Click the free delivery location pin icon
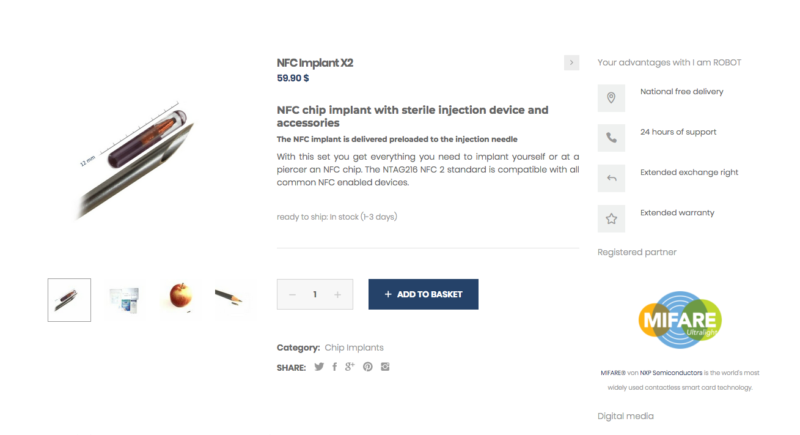800x435 pixels. pyautogui.click(x=611, y=98)
